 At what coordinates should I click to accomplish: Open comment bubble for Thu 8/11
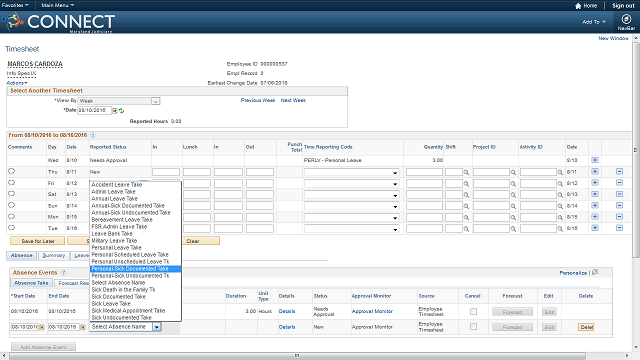point(11,171)
